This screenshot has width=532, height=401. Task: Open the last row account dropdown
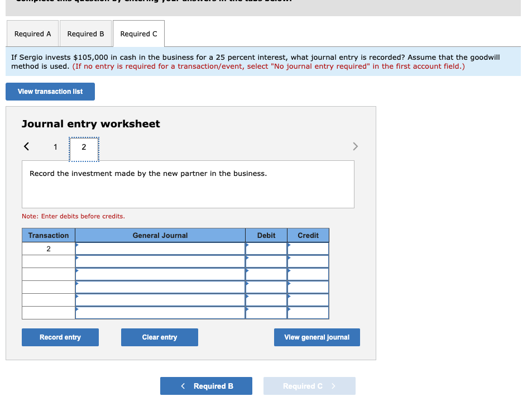point(160,312)
